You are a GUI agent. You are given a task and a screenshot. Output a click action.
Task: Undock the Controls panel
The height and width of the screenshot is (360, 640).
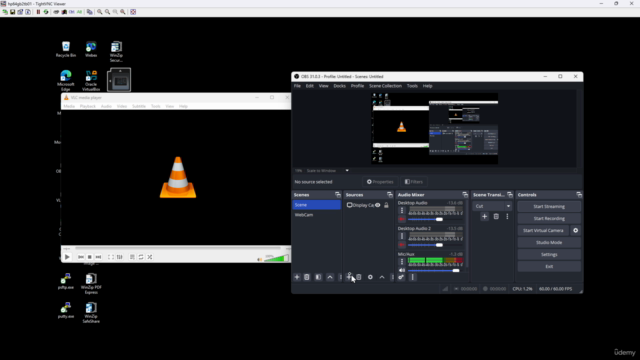click(579, 195)
